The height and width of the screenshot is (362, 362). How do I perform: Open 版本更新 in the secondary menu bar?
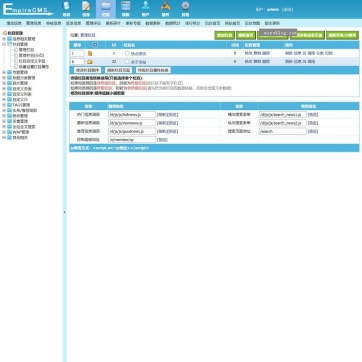coord(272,23)
